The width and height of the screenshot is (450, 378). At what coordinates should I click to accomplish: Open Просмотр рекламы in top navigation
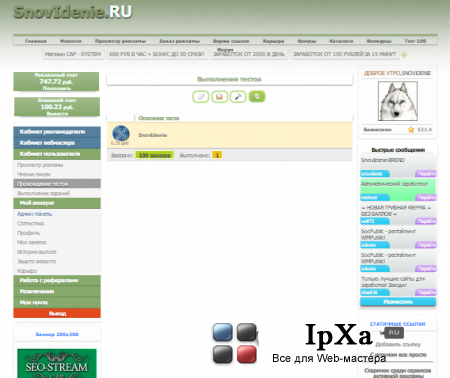coord(120,41)
